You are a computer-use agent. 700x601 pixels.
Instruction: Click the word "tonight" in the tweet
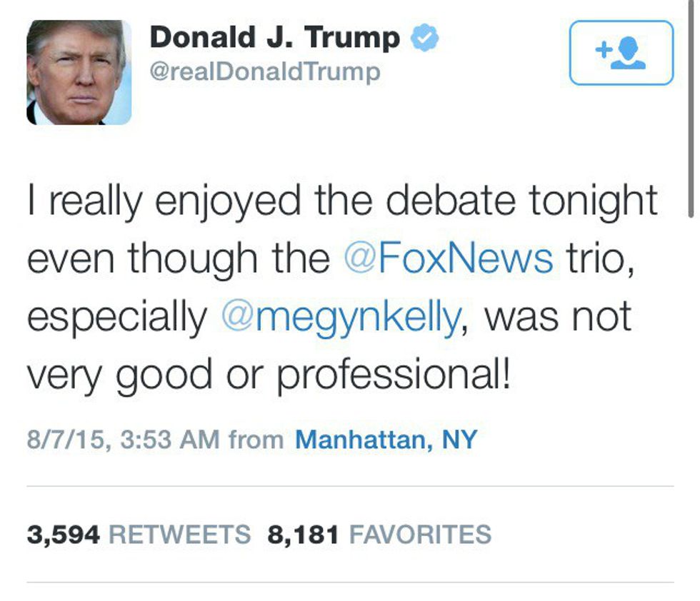pyautogui.click(x=594, y=201)
